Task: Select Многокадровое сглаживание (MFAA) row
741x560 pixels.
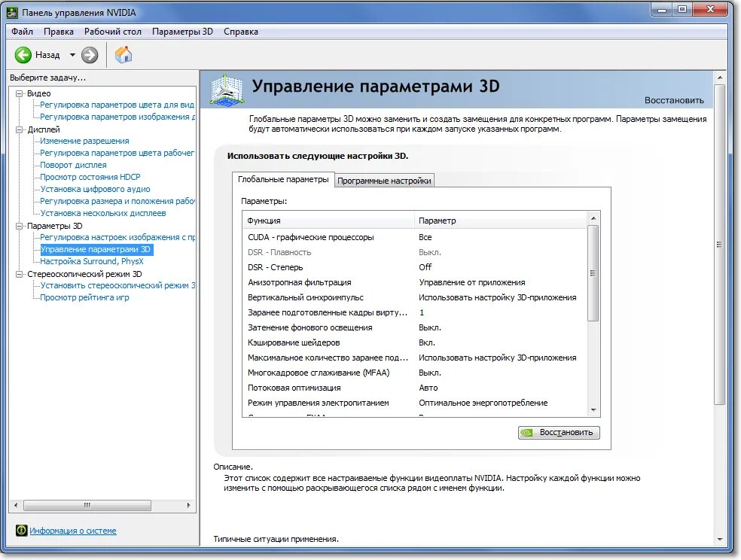Action: [x=414, y=373]
